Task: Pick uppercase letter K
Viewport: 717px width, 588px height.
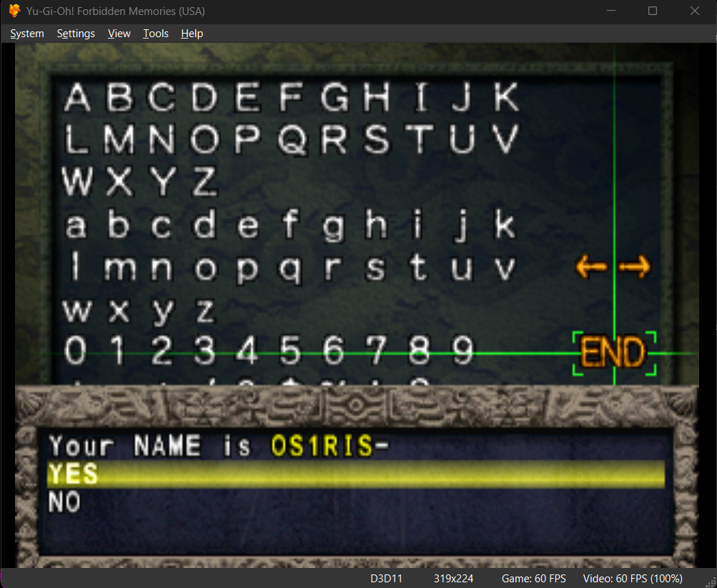Action: tap(507, 97)
